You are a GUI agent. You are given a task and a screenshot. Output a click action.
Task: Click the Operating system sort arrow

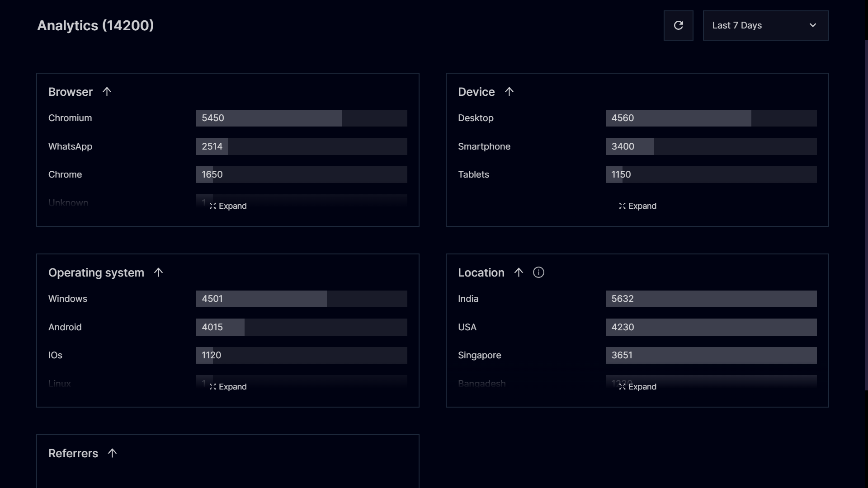pyautogui.click(x=158, y=272)
